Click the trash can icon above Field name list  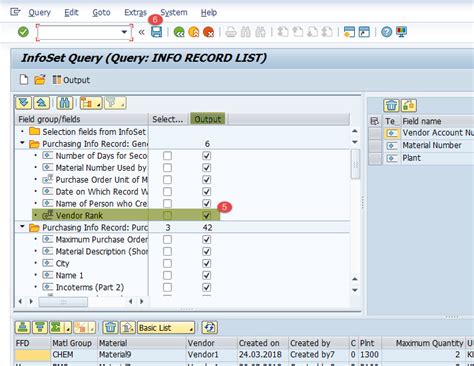click(391, 106)
